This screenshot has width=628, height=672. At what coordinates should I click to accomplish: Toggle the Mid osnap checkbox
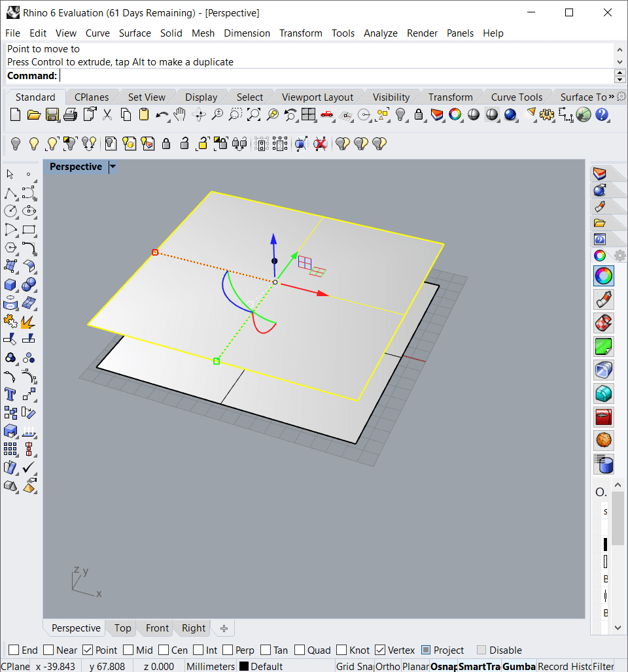[129, 650]
